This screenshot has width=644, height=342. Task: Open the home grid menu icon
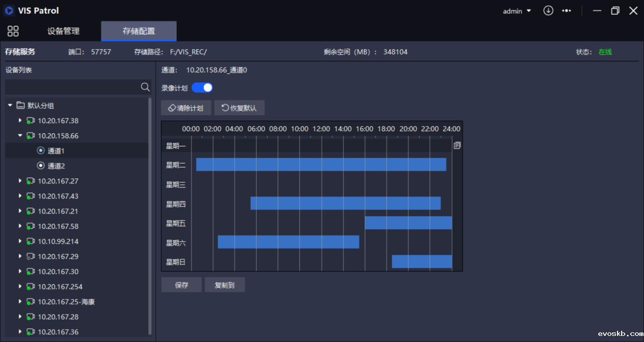click(13, 31)
